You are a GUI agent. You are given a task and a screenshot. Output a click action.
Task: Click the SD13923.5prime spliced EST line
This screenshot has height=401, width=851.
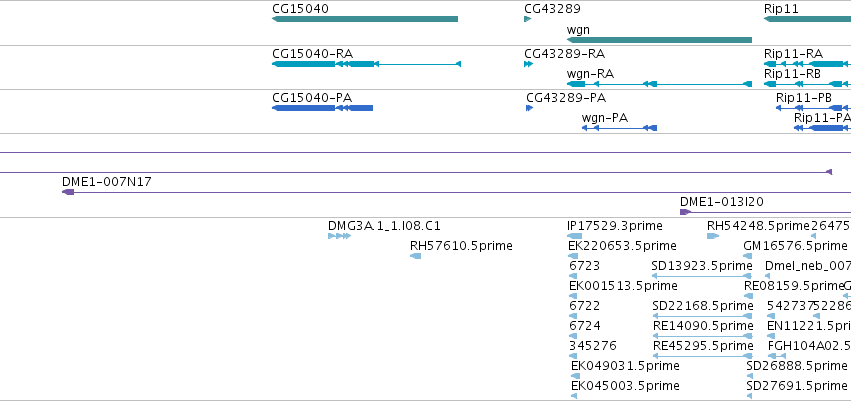(x=702, y=276)
